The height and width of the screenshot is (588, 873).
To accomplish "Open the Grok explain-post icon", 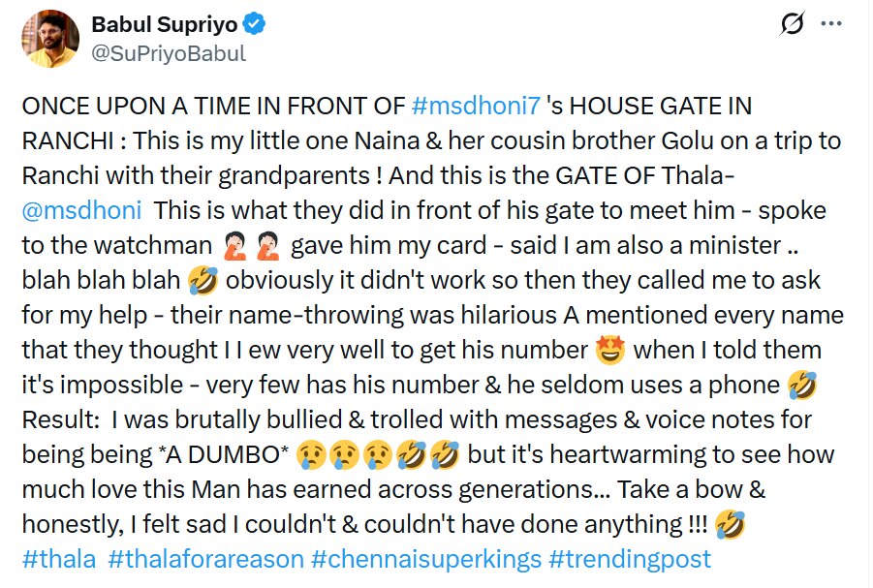I will [x=792, y=24].
